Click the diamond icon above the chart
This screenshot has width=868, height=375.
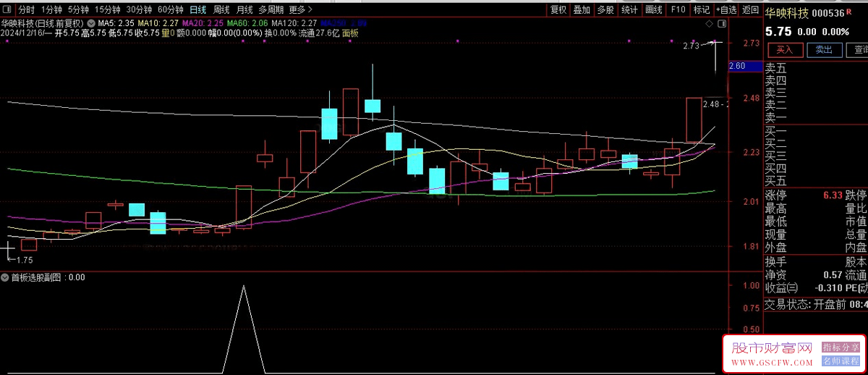point(709,24)
